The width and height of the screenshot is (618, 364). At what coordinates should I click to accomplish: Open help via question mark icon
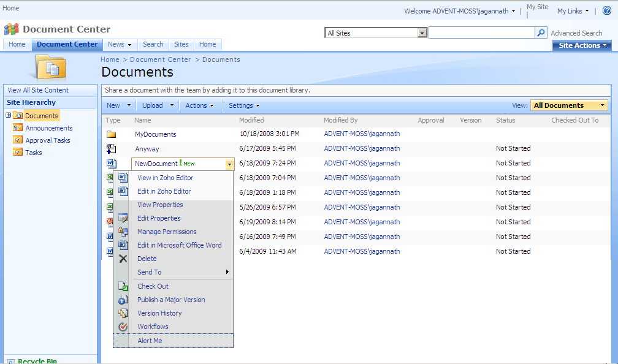click(x=607, y=11)
